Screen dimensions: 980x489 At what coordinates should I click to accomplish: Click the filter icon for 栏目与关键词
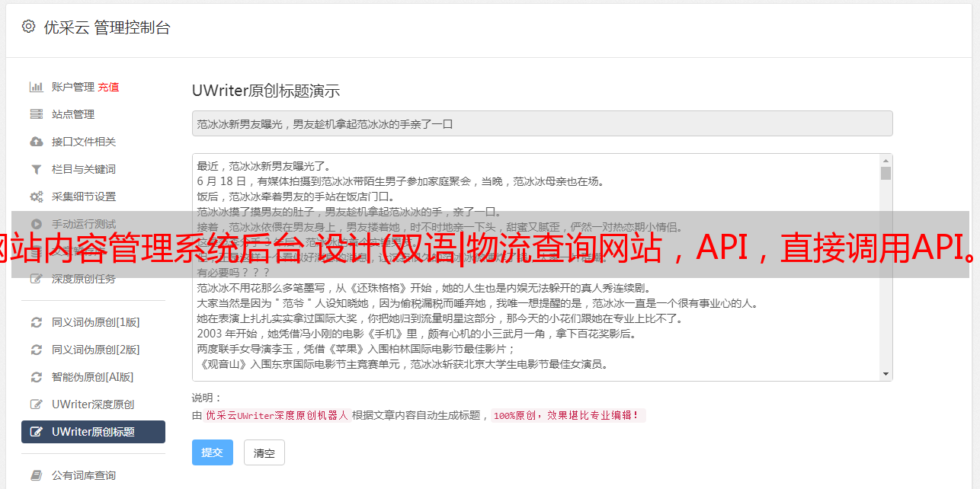click(x=36, y=169)
